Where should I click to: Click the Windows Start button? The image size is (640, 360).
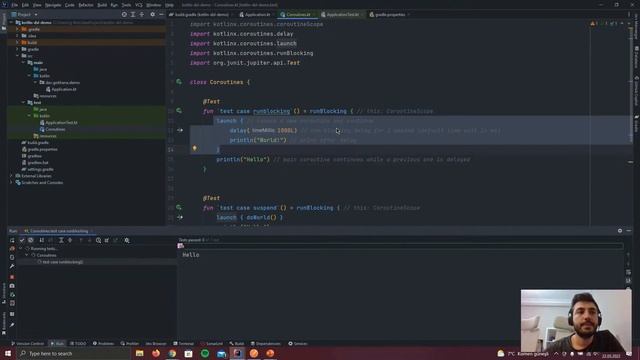[8, 353]
